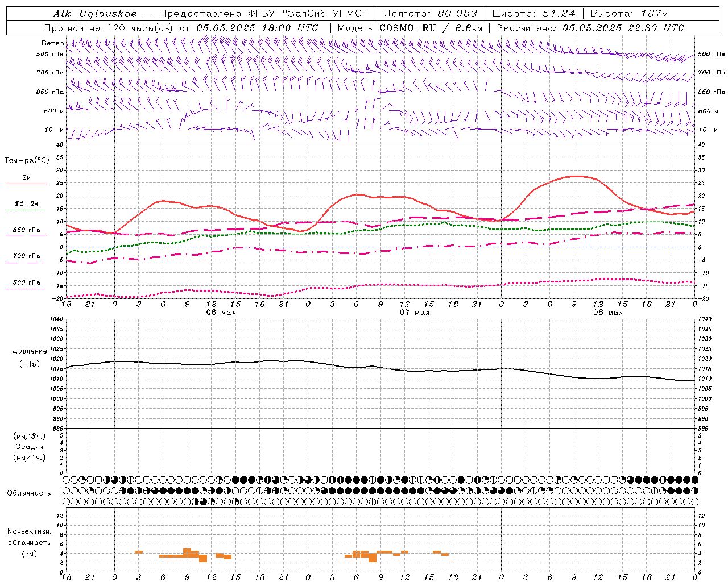This screenshot has height=582, width=728.
Task: Click the Тем-ра(°C) axis title
Action: click(27, 161)
